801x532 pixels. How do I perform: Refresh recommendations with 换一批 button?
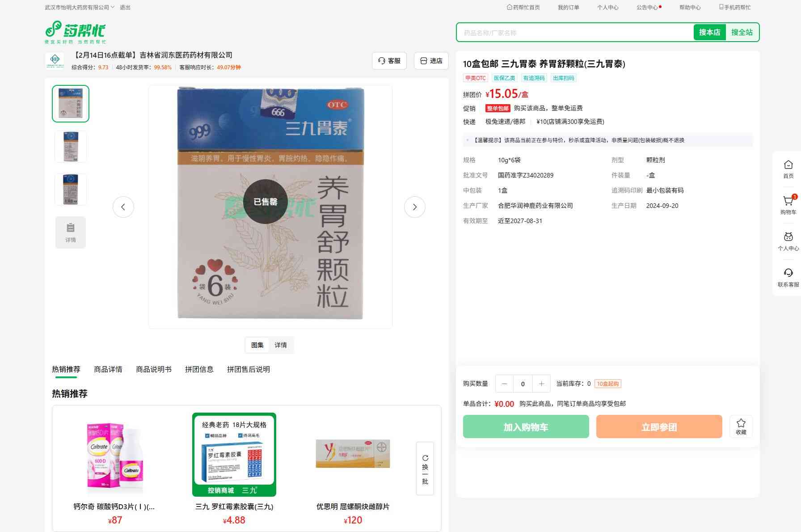pos(425,469)
